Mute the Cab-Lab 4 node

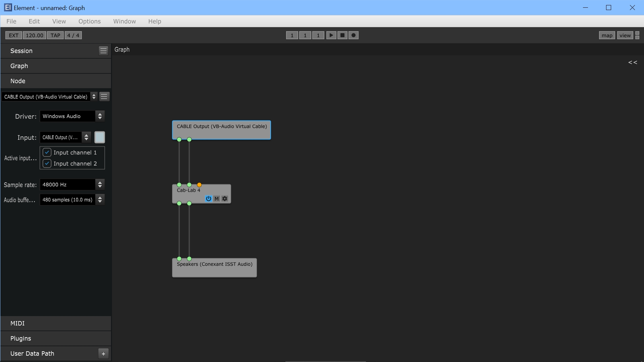pyautogui.click(x=217, y=198)
